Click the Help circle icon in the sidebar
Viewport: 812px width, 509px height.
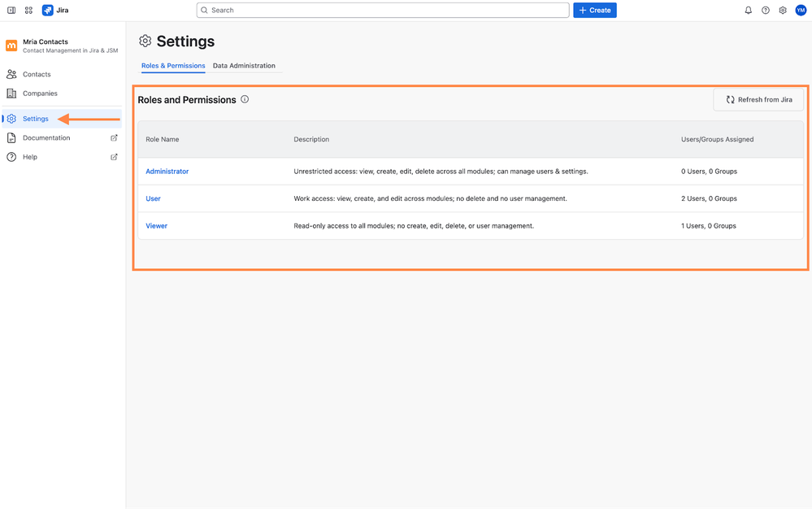[x=11, y=157]
